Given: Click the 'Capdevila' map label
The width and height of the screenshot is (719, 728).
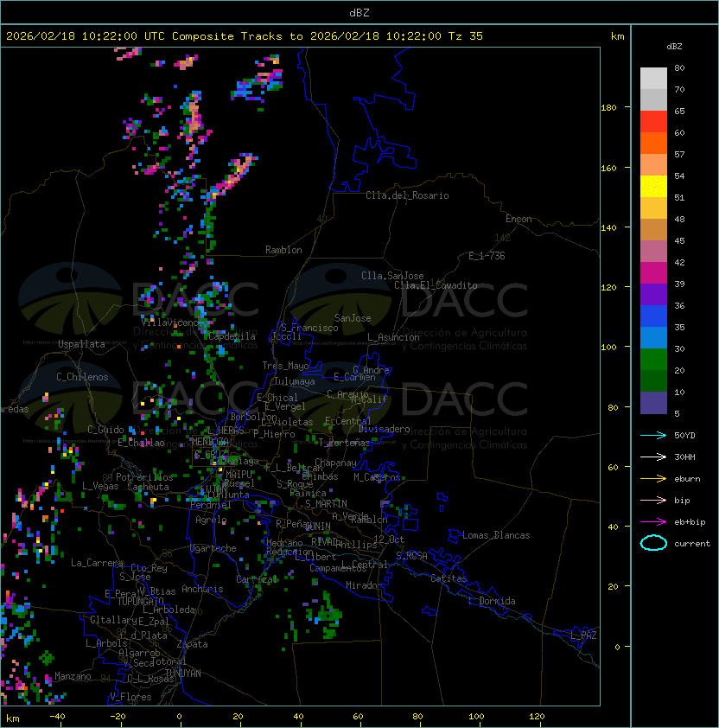Looking at the screenshot, I should click(x=232, y=336).
